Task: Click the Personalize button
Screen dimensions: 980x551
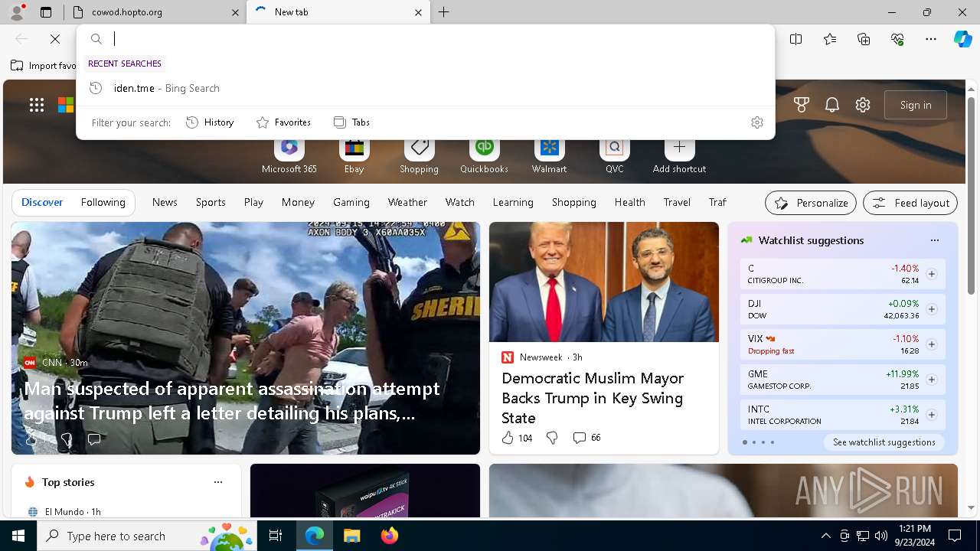Action: (x=811, y=203)
